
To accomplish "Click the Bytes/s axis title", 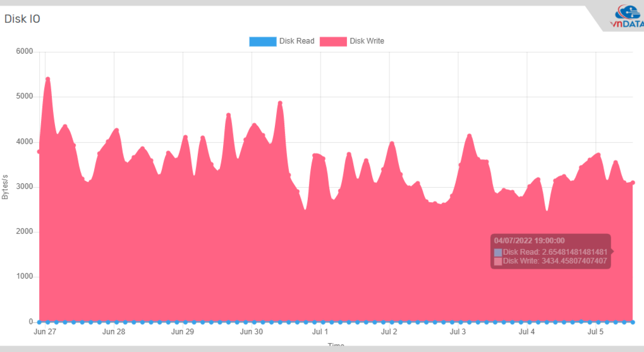I will click(5, 187).
